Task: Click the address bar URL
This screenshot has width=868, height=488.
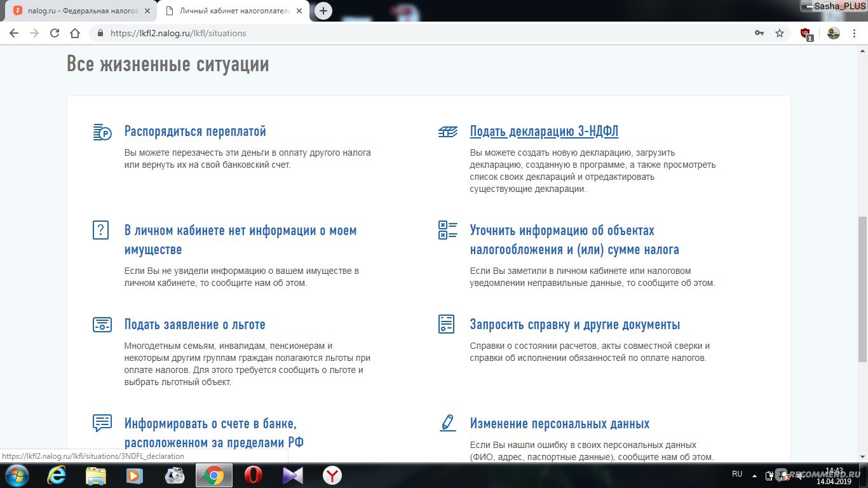Action: click(179, 33)
